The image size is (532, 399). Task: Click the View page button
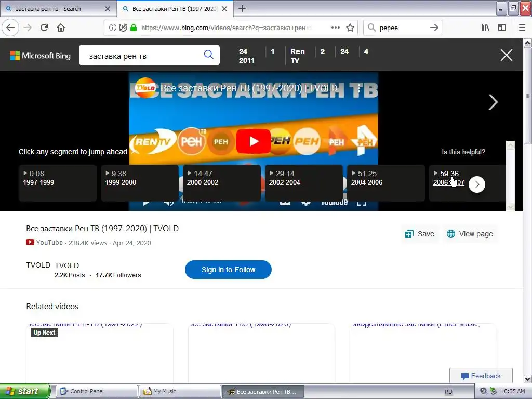pyautogui.click(x=470, y=234)
